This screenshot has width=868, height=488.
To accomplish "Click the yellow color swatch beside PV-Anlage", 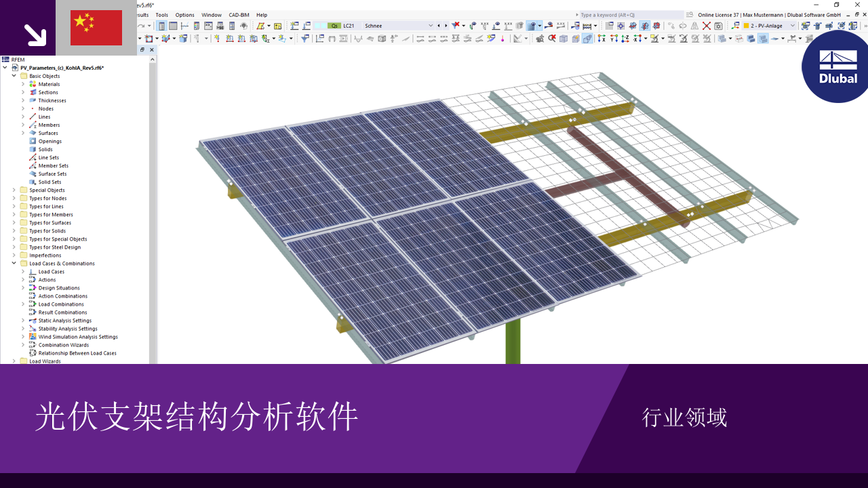I will 746,26.
